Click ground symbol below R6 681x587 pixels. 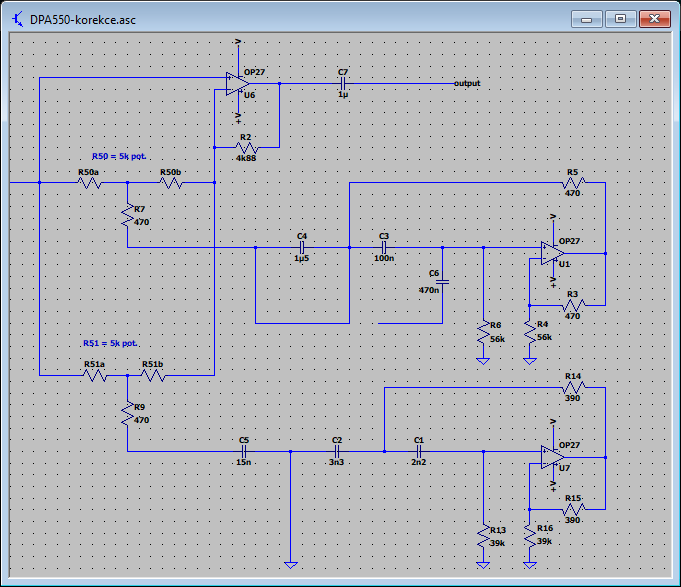(483, 361)
